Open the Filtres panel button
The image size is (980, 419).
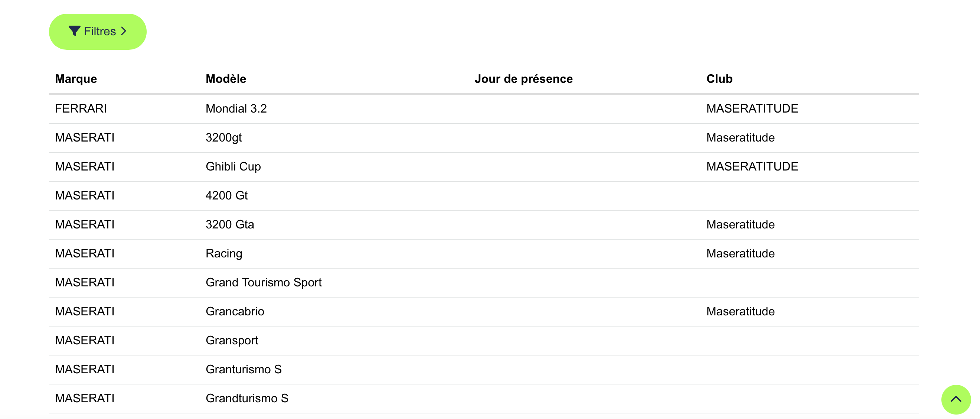pyautogui.click(x=98, y=32)
